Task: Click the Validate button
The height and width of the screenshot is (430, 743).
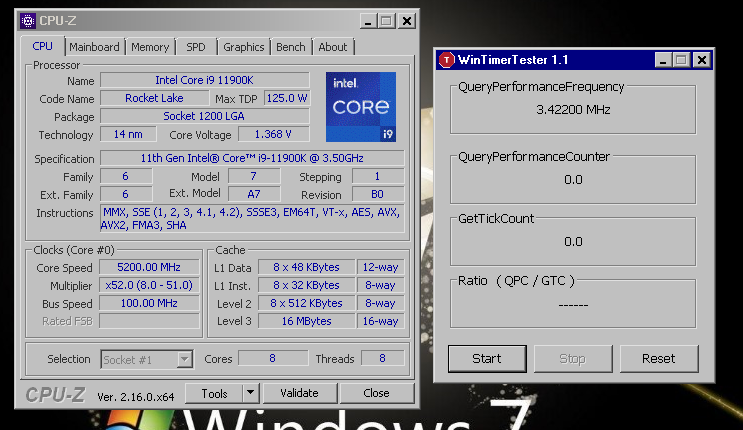Action: coord(299,393)
